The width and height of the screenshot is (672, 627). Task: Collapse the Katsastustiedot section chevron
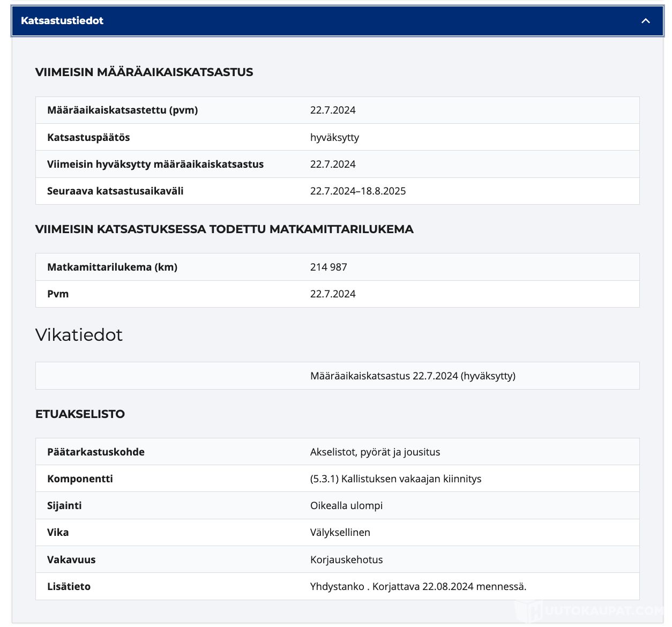pos(645,21)
